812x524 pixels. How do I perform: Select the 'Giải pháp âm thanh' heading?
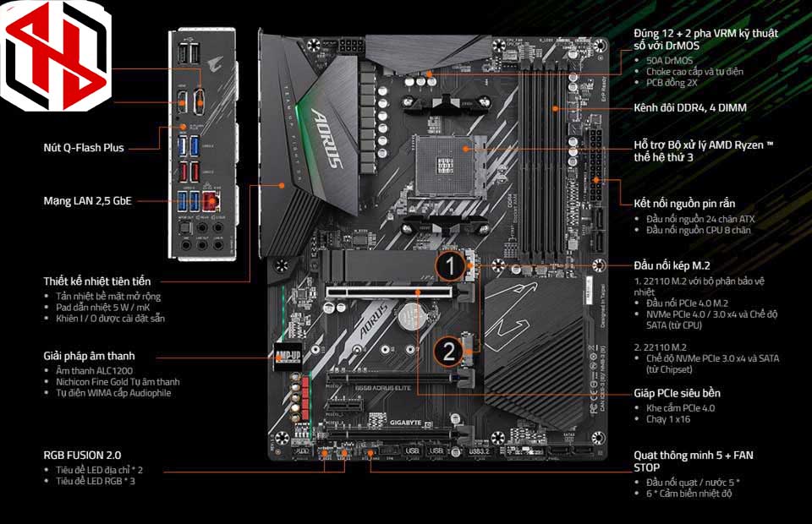click(x=89, y=356)
